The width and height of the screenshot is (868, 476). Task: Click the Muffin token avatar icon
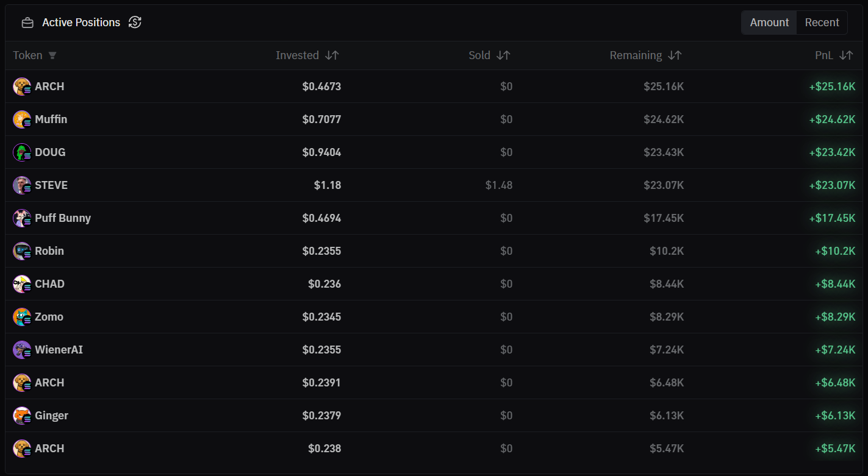pyautogui.click(x=21, y=119)
